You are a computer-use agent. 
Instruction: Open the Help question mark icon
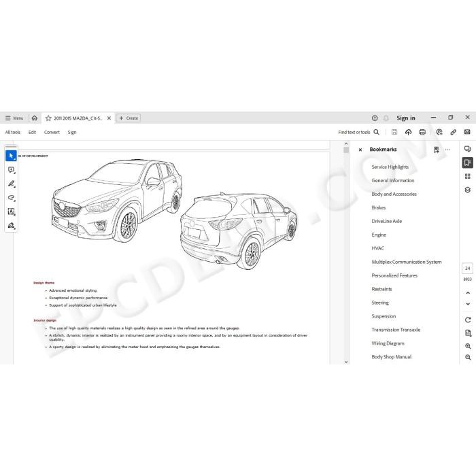click(x=375, y=118)
